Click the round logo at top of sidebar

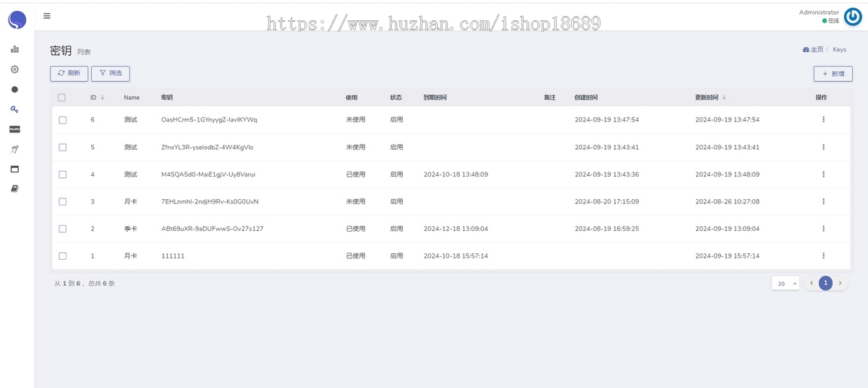(17, 20)
